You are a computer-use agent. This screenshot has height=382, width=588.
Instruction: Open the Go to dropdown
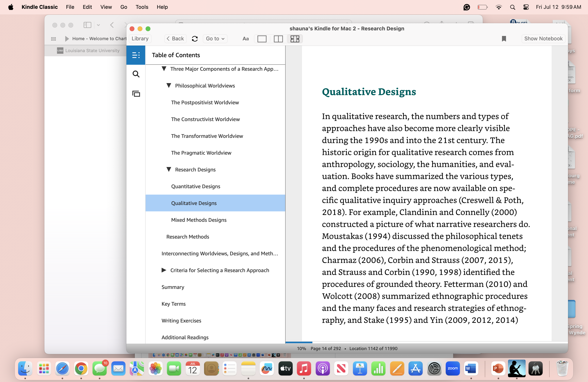215,39
